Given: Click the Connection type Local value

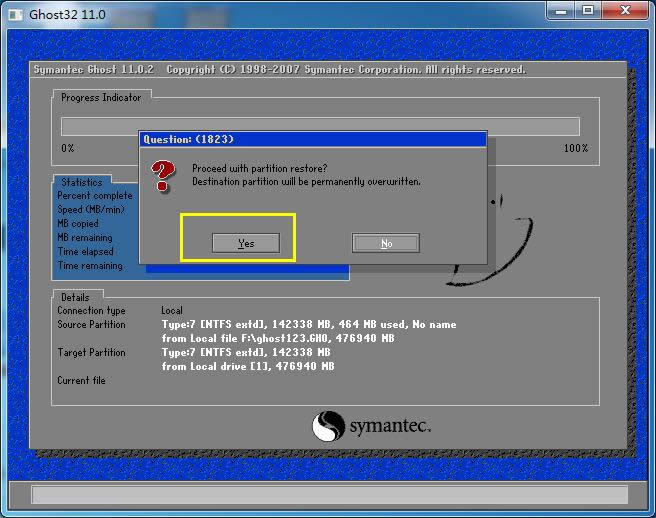Looking at the screenshot, I should (172, 311).
